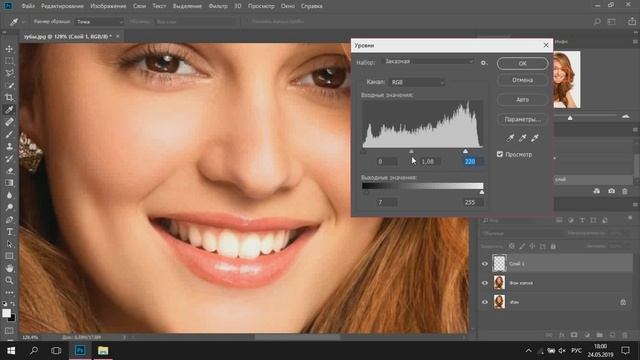Open Параметры... options in Levels

pos(522,120)
